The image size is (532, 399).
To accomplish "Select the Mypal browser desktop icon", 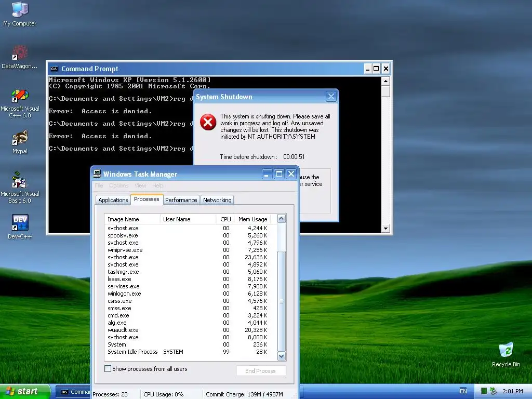I will coord(20,142).
